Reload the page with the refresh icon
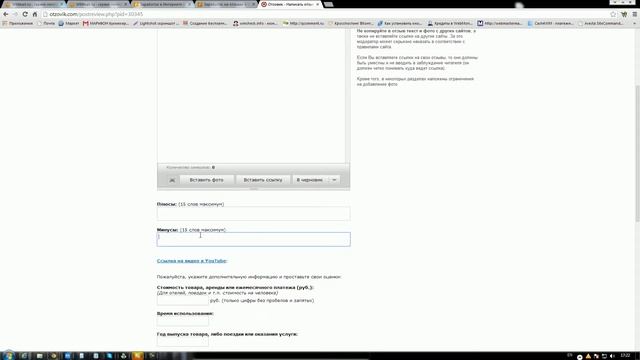The width and height of the screenshot is (640, 360). point(25,14)
